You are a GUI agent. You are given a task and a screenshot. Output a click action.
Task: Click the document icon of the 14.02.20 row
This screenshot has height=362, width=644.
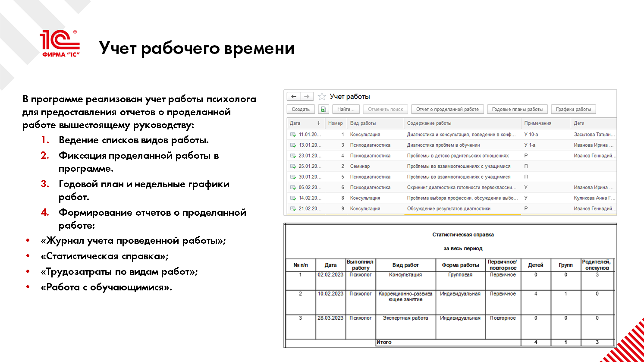click(x=293, y=198)
